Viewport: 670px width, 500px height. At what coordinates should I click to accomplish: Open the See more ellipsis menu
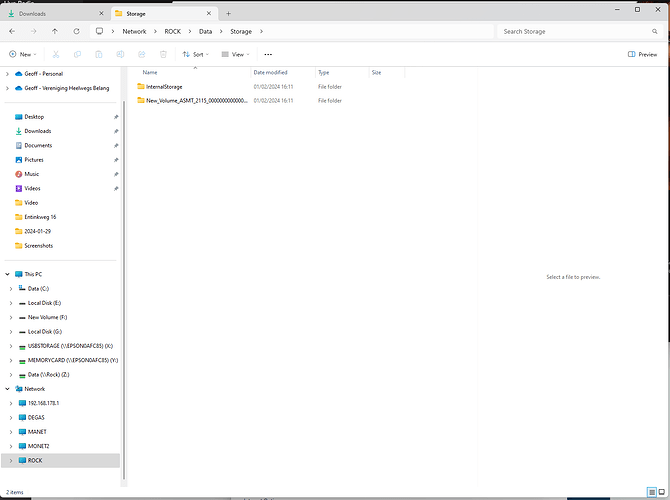click(x=268, y=54)
